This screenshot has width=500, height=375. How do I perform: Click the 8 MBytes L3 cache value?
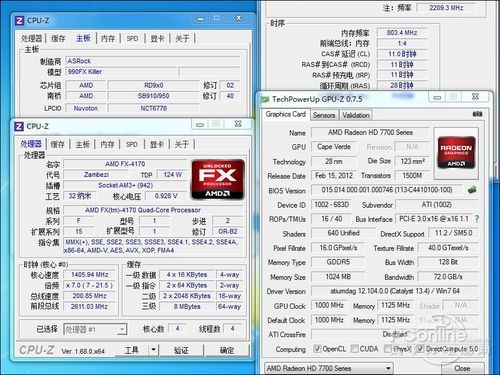[x=187, y=306]
